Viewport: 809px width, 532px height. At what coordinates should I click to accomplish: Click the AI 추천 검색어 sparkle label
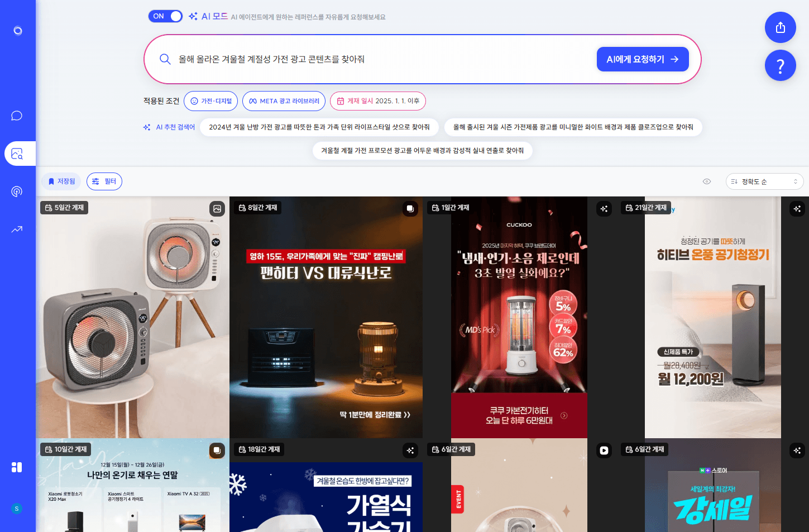coord(169,127)
